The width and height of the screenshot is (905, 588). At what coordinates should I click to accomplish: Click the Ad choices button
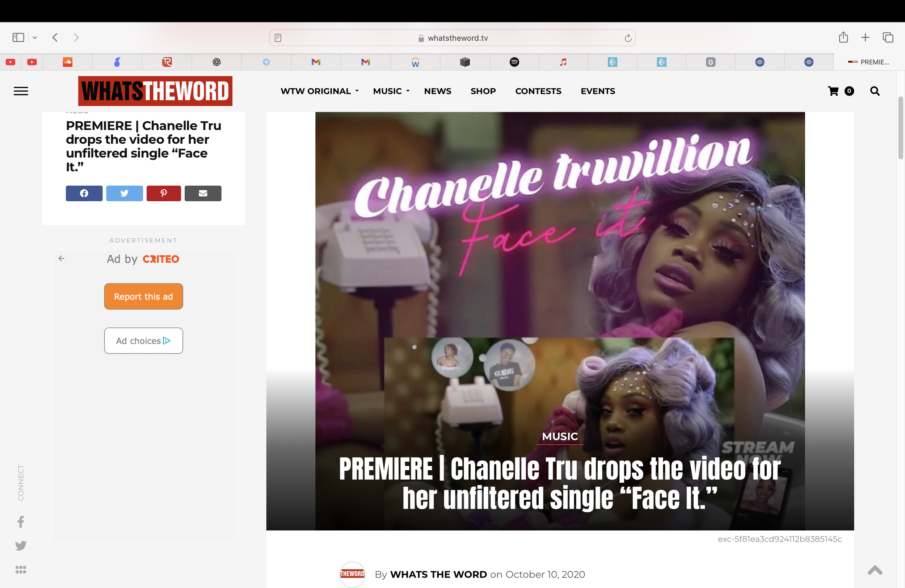coord(143,341)
